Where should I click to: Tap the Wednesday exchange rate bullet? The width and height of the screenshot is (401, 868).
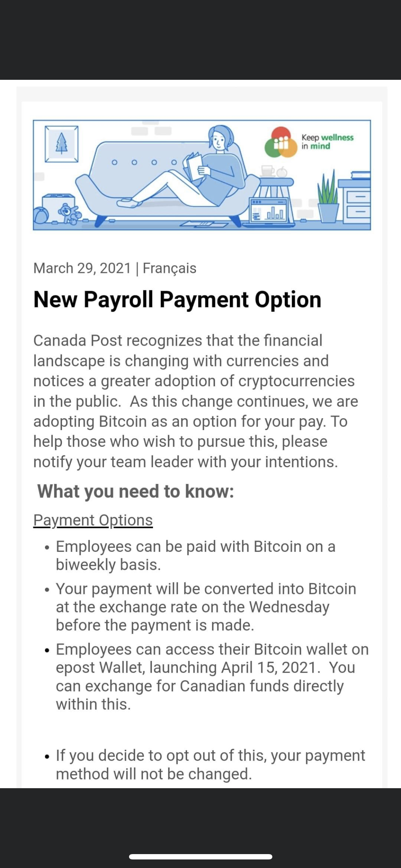tap(206, 607)
